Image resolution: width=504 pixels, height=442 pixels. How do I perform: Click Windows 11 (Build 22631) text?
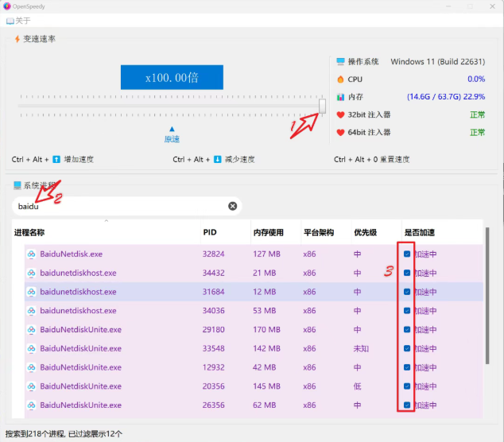click(438, 61)
